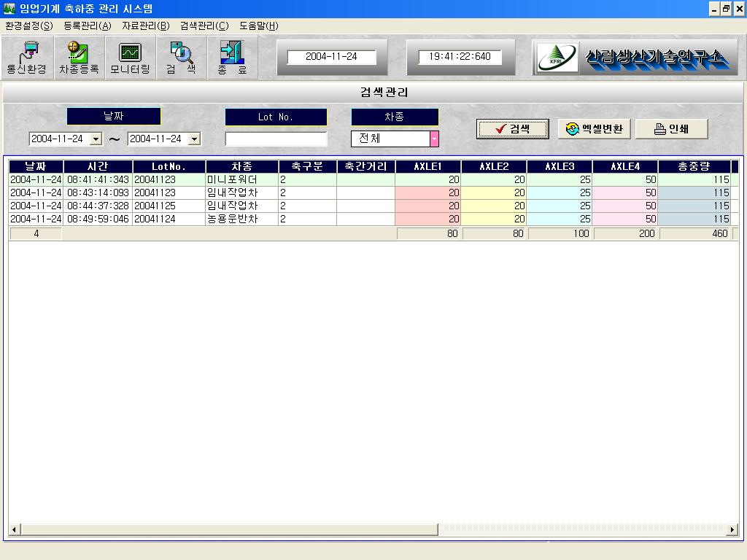The image size is (747, 560).
Task: Click into the Lot No. input field
Action: coord(276,139)
